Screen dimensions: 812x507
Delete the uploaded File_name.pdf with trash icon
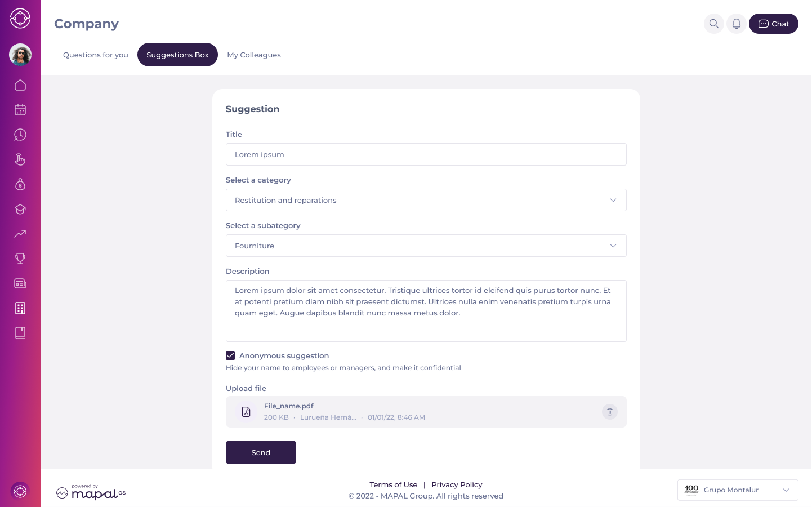coord(610,412)
